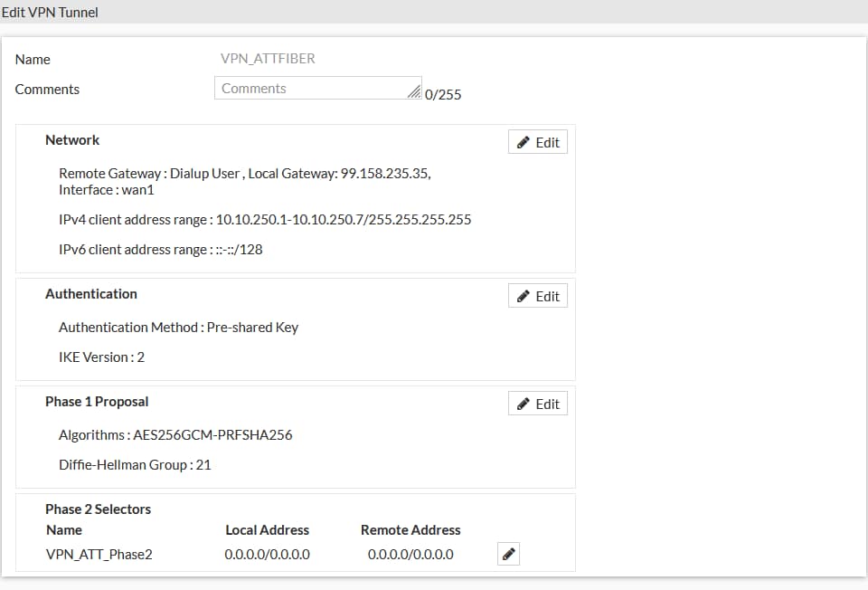Click the Diffie-Hellman Group 21 line
Screen dimensions: 868x590
coord(135,465)
